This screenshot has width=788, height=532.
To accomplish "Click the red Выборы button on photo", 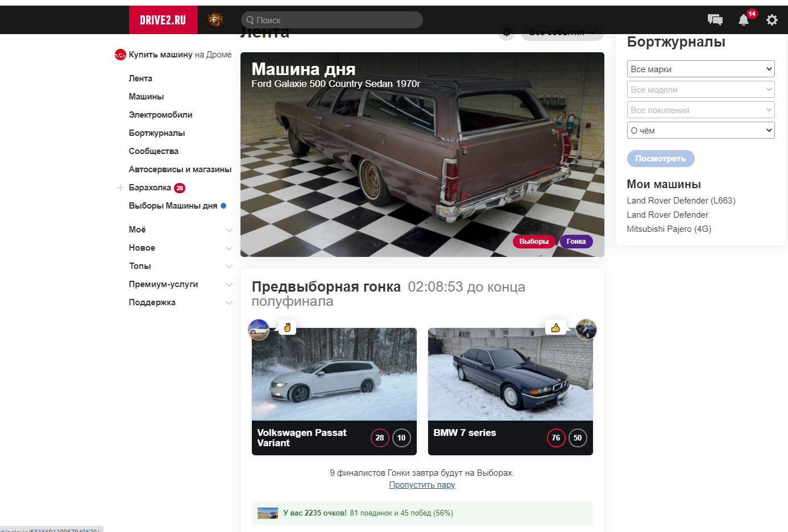I will [534, 242].
